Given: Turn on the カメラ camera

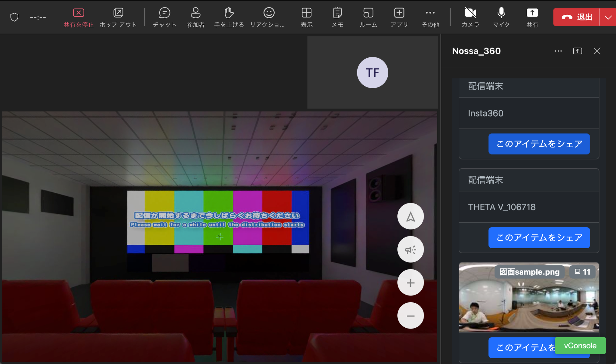Looking at the screenshot, I should pyautogui.click(x=470, y=17).
